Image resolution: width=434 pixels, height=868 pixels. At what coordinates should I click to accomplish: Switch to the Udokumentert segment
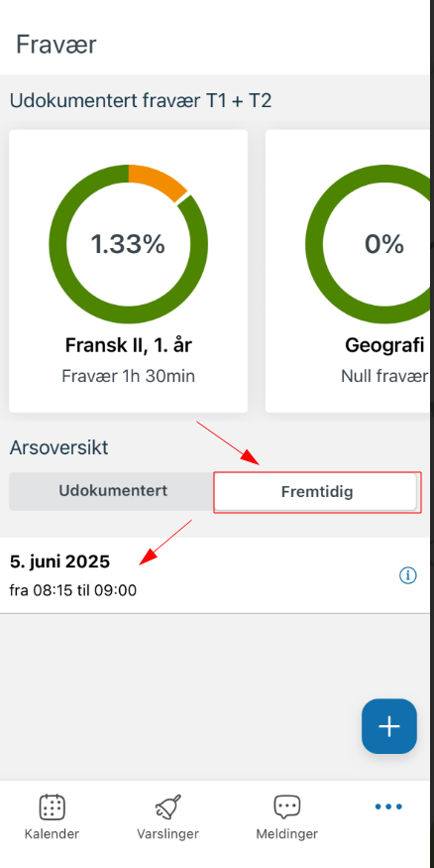tap(113, 491)
